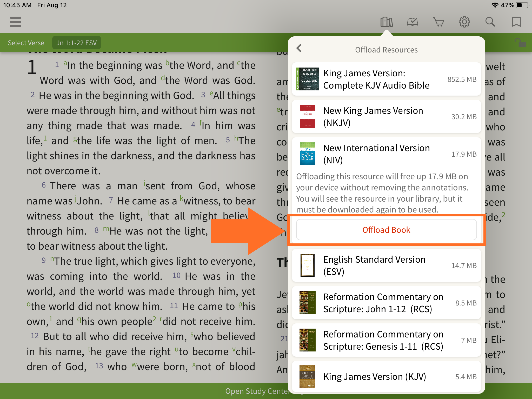Tap the search magnifier icon

coord(490,22)
